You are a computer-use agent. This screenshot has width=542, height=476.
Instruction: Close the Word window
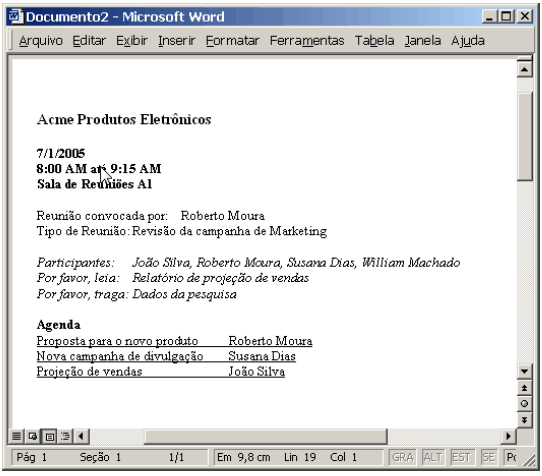pos(525,16)
